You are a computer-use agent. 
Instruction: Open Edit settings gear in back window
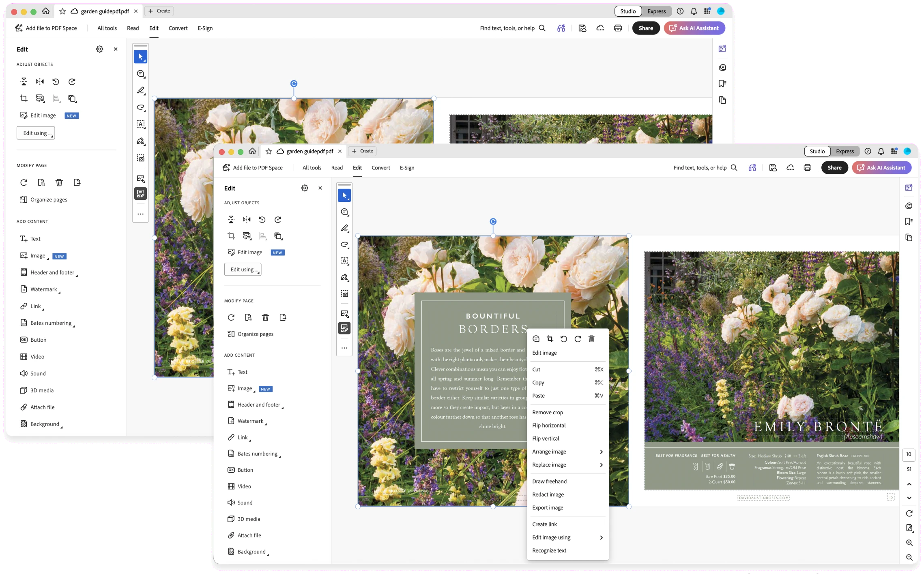click(99, 49)
